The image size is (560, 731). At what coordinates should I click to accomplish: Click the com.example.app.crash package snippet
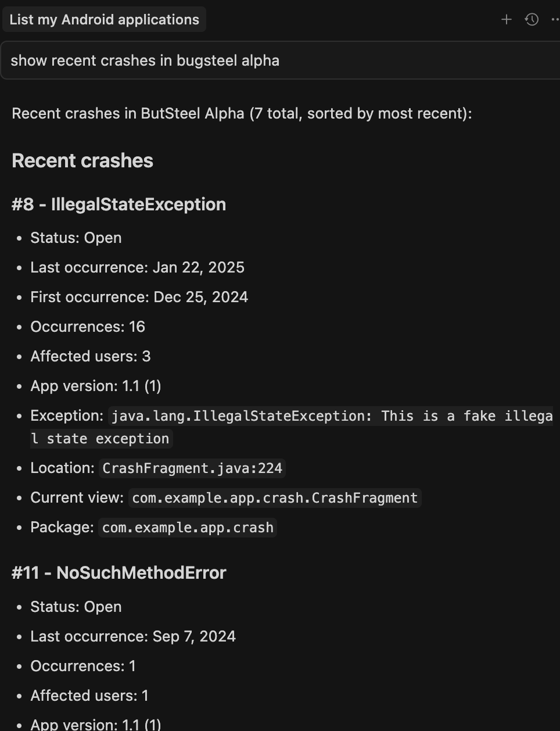(x=187, y=527)
